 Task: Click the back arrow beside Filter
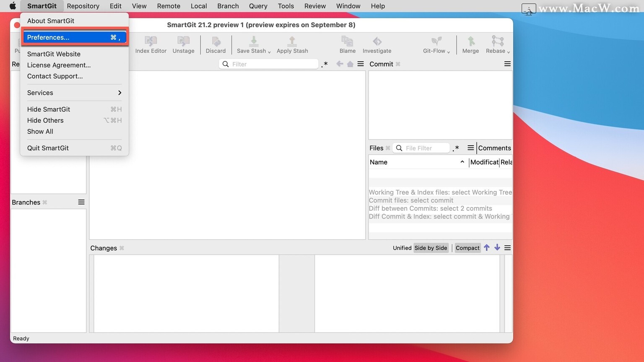click(x=340, y=64)
